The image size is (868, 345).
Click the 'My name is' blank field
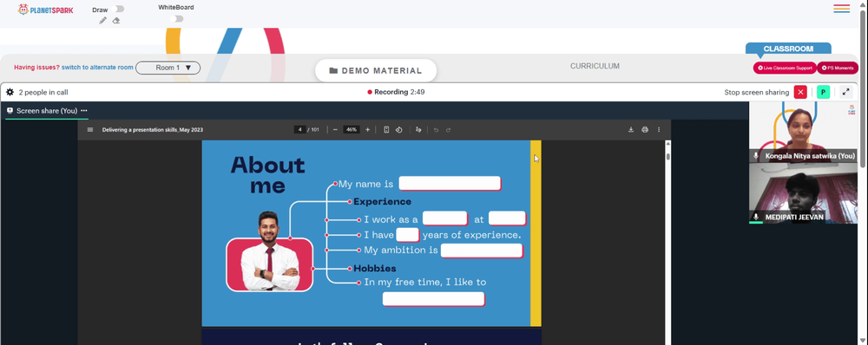coord(450,184)
